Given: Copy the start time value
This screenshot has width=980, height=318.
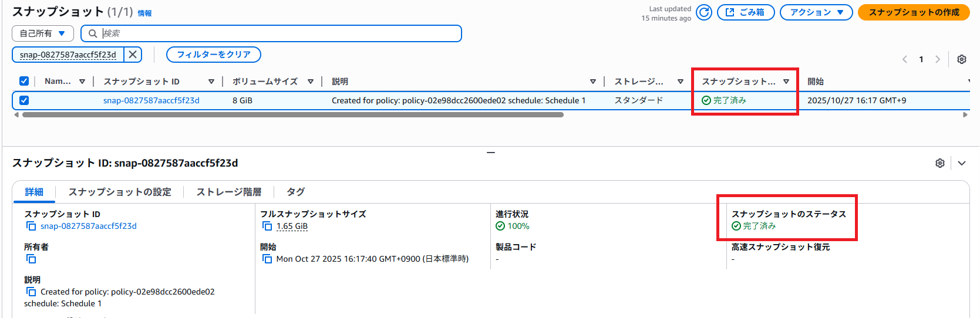Looking at the screenshot, I should tap(267, 259).
